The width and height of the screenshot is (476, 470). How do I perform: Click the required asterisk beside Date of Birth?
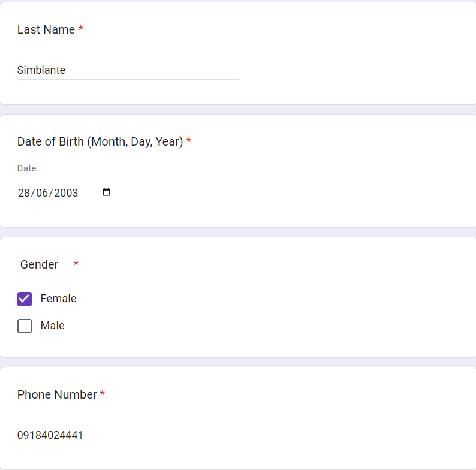(x=189, y=142)
